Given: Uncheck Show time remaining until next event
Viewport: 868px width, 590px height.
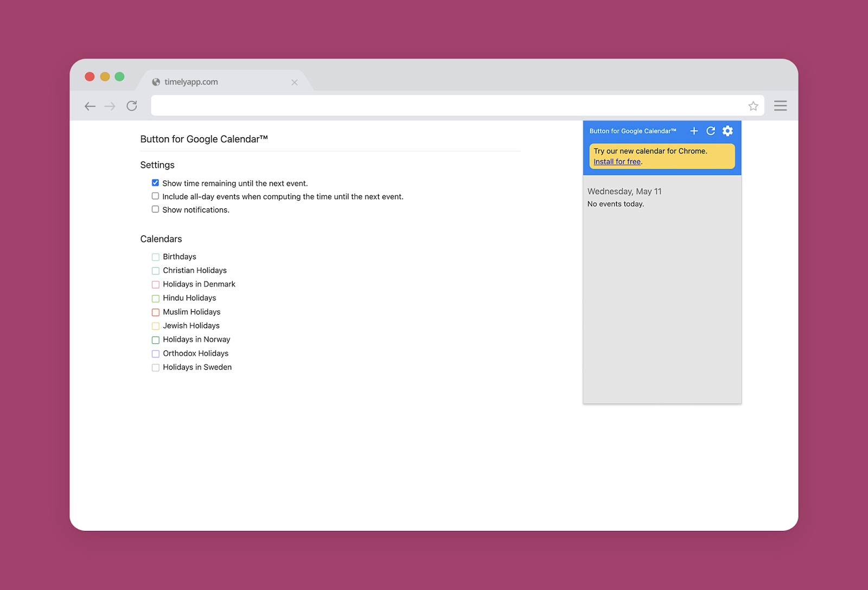Looking at the screenshot, I should [155, 183].
